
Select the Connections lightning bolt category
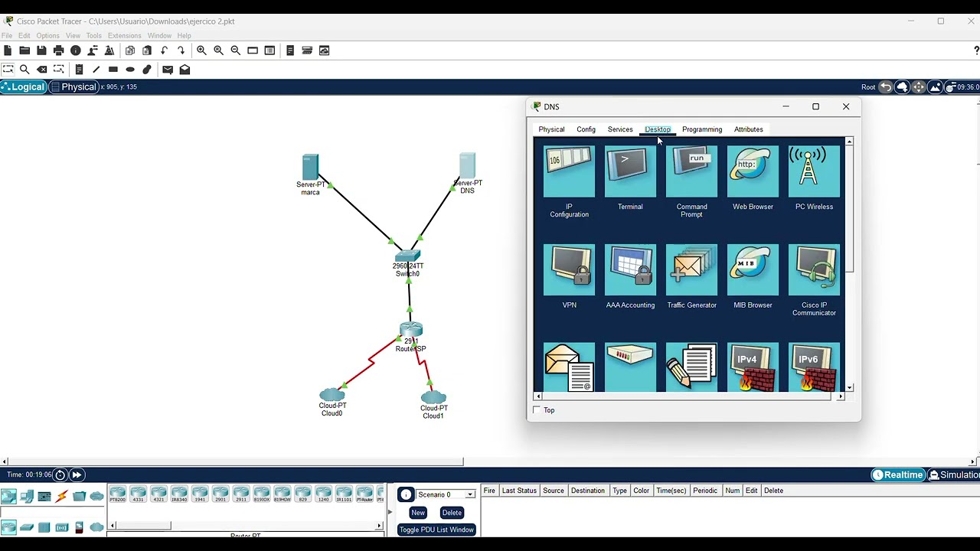point(62,497)
